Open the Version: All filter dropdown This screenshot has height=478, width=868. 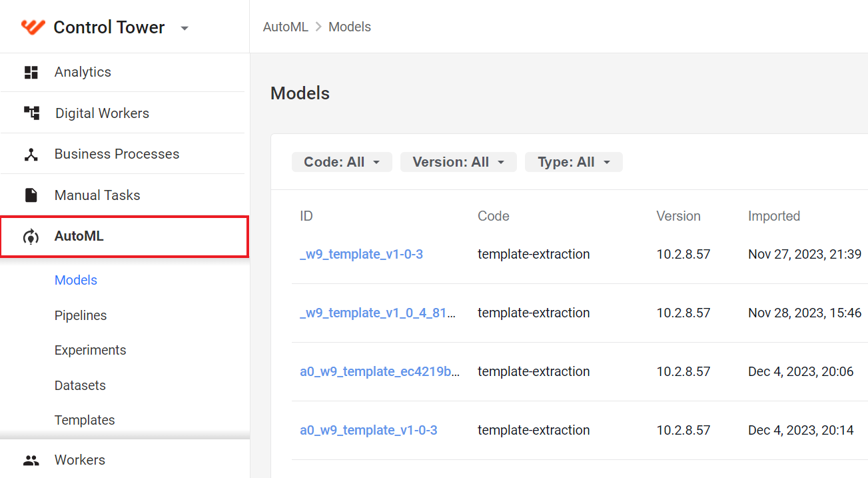tap(458, 162)
